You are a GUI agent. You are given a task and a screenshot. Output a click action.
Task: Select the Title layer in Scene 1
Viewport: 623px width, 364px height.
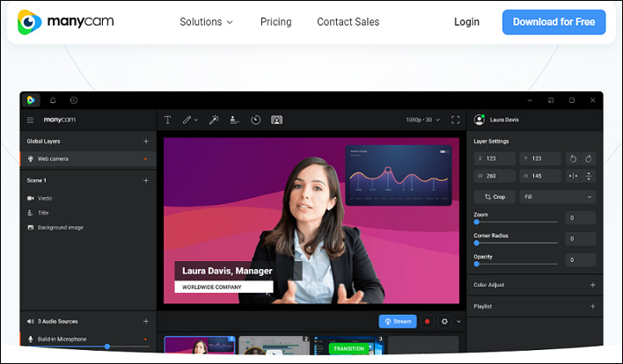pos(38,213)
